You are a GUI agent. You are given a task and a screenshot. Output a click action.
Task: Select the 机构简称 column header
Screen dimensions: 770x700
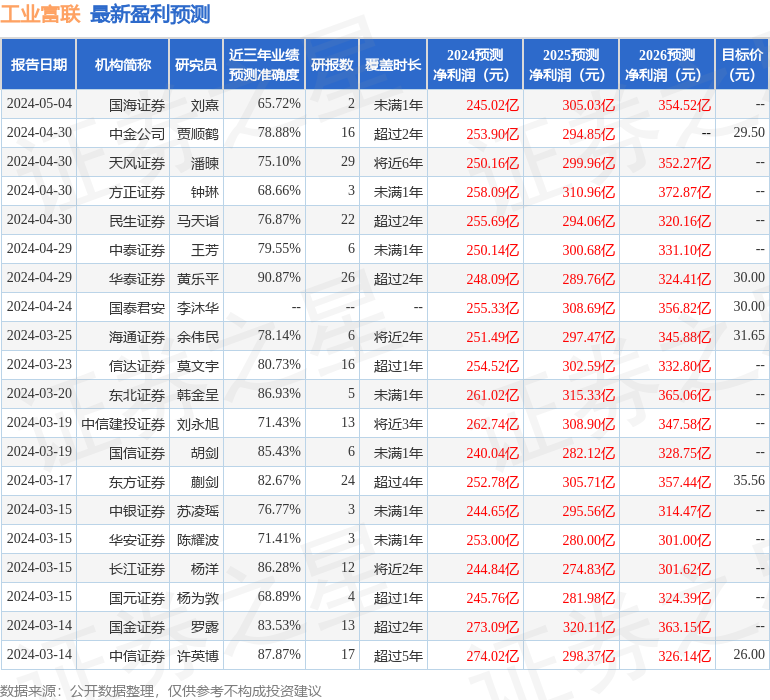pos(123,64)
